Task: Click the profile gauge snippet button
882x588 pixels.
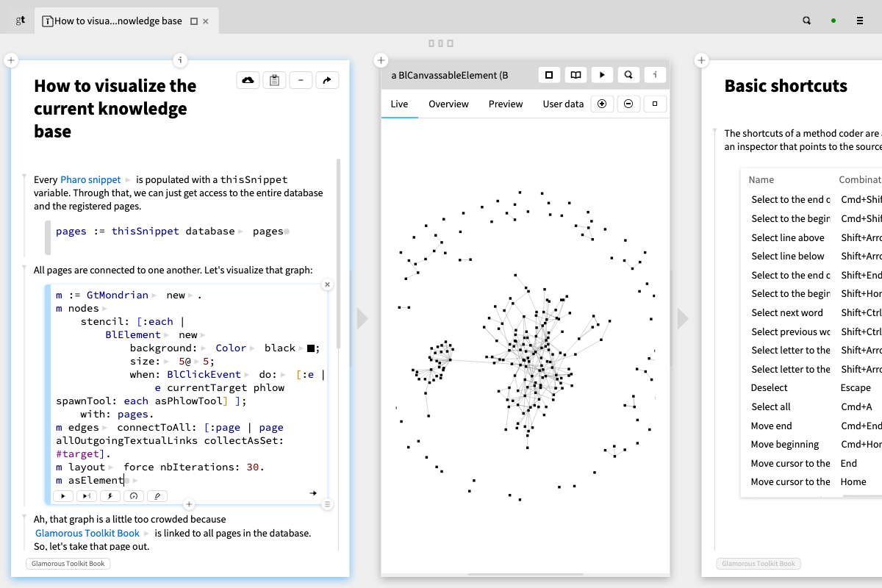Action: click(134, 496)
